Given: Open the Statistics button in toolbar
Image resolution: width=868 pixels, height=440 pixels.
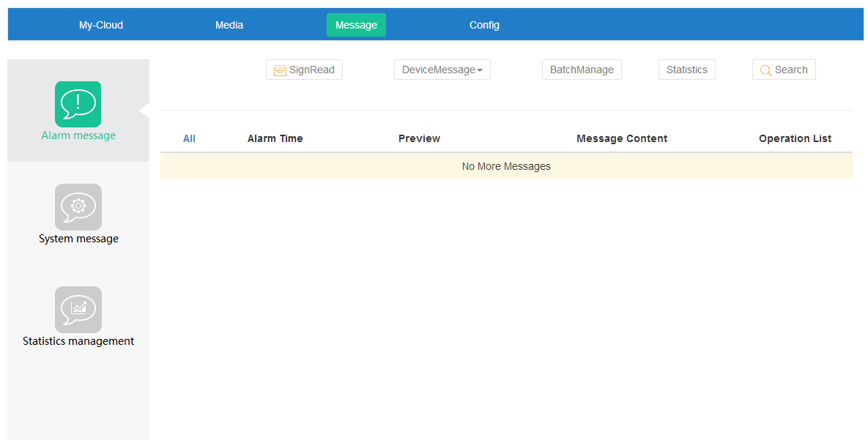Looking at the screenshot, I should tap(686, 70).
